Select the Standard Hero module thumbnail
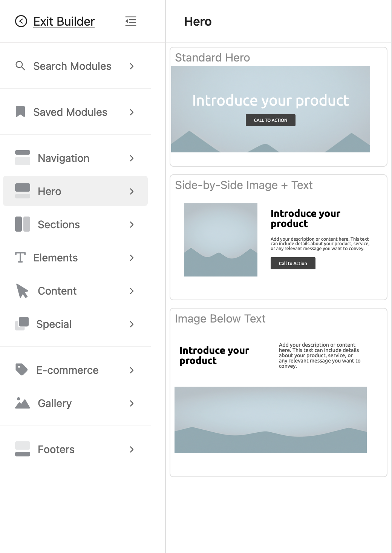The image size is (392, 553). (x=271, y=109)
